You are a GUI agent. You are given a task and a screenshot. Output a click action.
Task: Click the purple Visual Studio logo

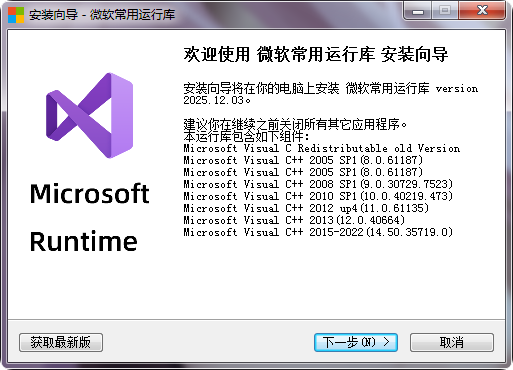point(90,115)
